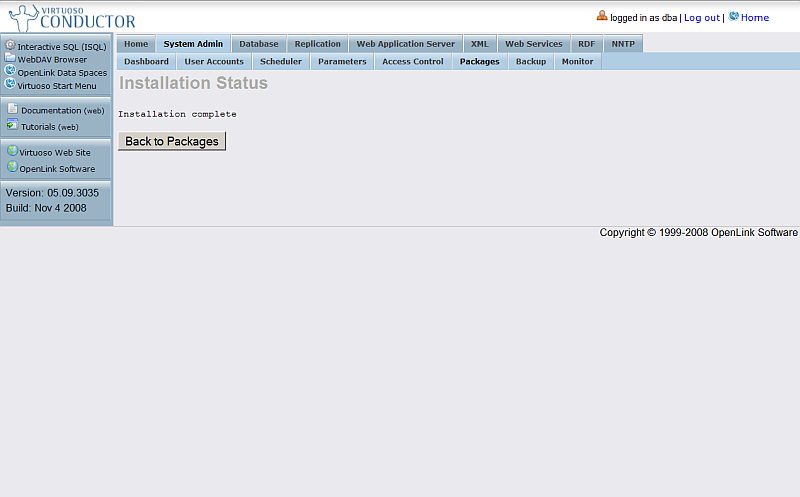Click the Virtuoso Web Site globe icon

[12, 151]
